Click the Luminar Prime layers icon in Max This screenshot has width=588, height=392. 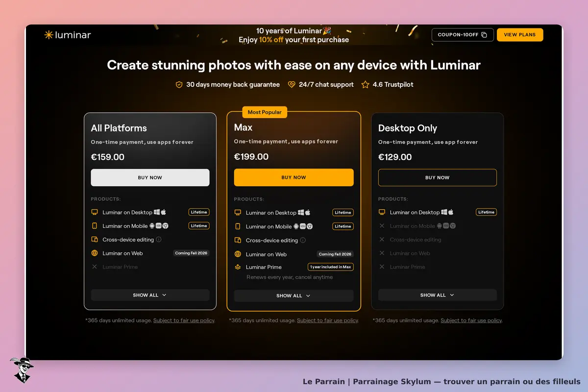click(238, 267)
